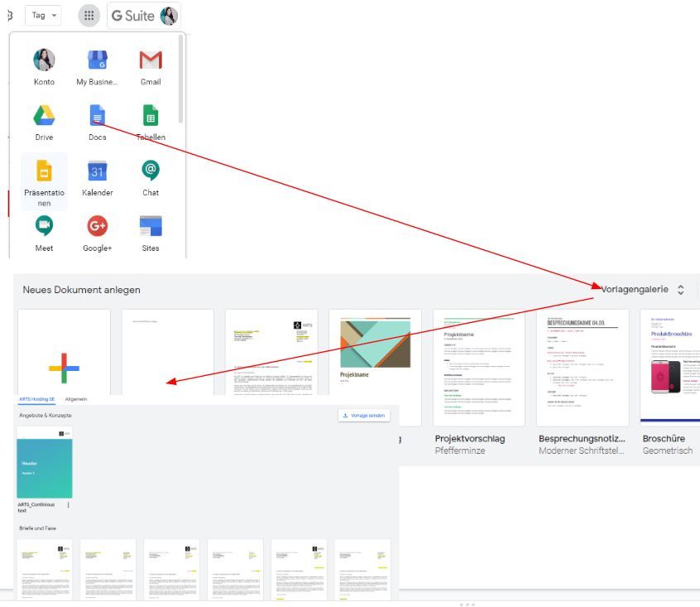Click the Broschüre template title

tap(664, 439)
